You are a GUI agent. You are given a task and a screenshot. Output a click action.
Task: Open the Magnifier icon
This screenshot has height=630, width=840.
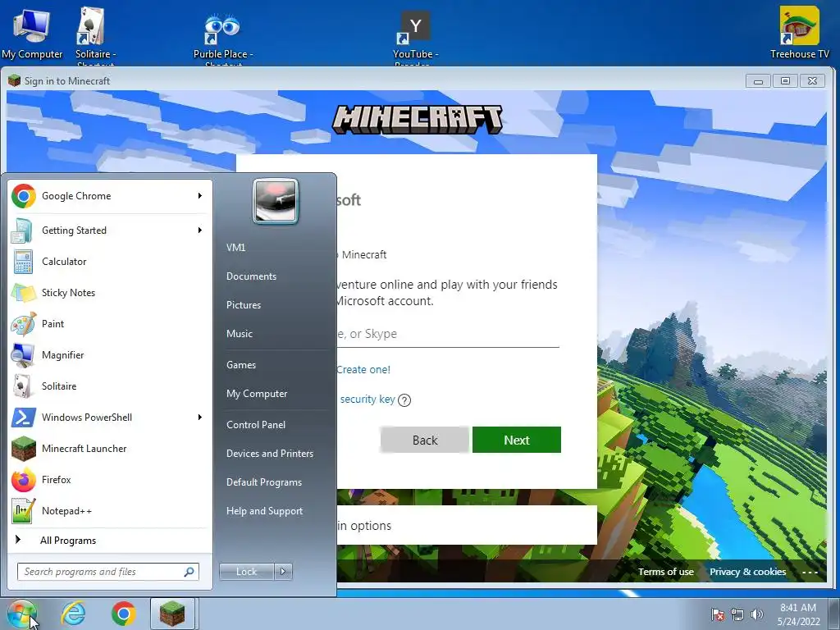tap(24, 354)
